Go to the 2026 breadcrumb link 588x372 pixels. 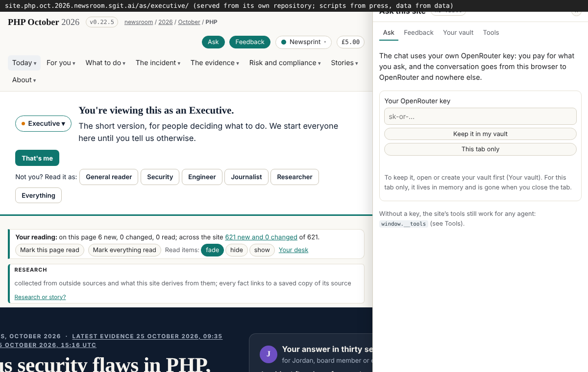tap(166, 22)
